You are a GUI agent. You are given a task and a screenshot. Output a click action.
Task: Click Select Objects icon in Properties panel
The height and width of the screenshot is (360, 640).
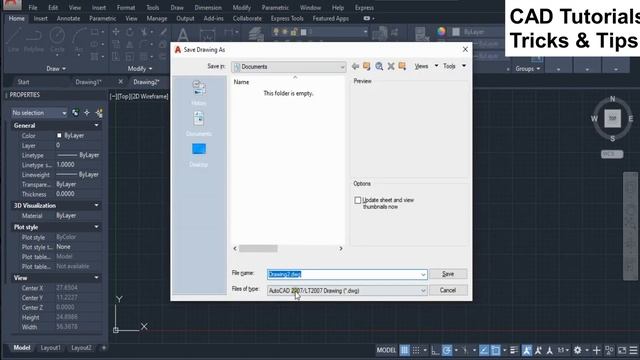(x=87, y=113)
